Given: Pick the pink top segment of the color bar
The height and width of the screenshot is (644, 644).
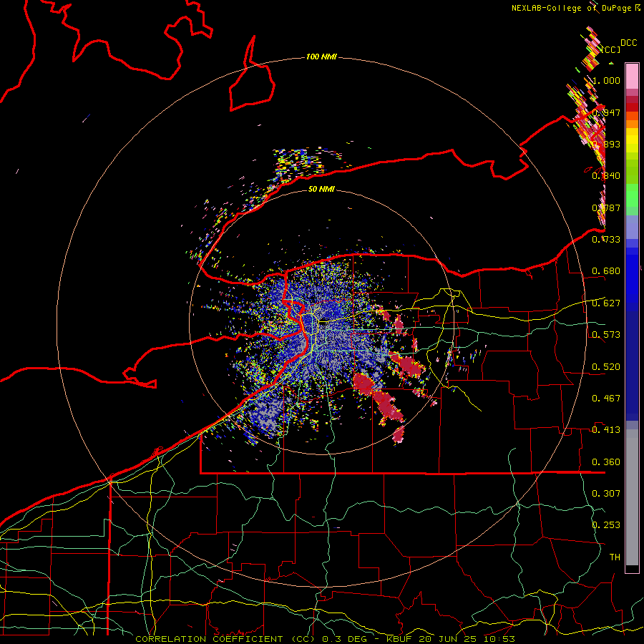Looking at the screenshot, I should [632, 76].
